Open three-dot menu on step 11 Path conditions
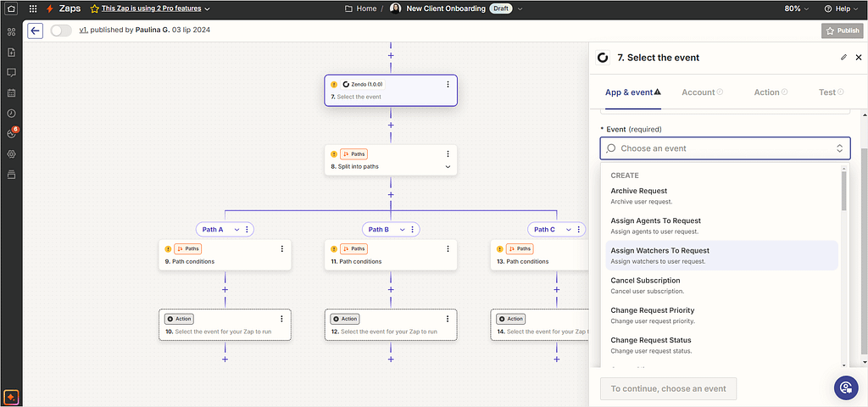This screenshot has width=868, height=407. point(448,248)
